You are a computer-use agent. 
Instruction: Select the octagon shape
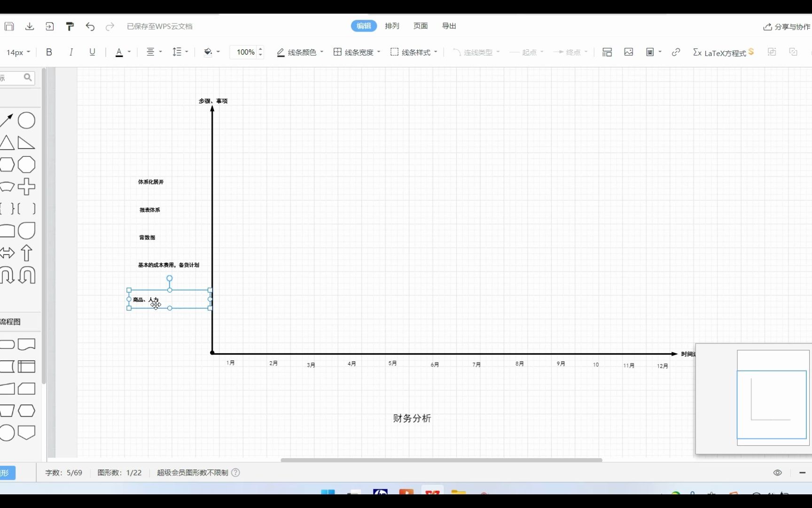26,165
